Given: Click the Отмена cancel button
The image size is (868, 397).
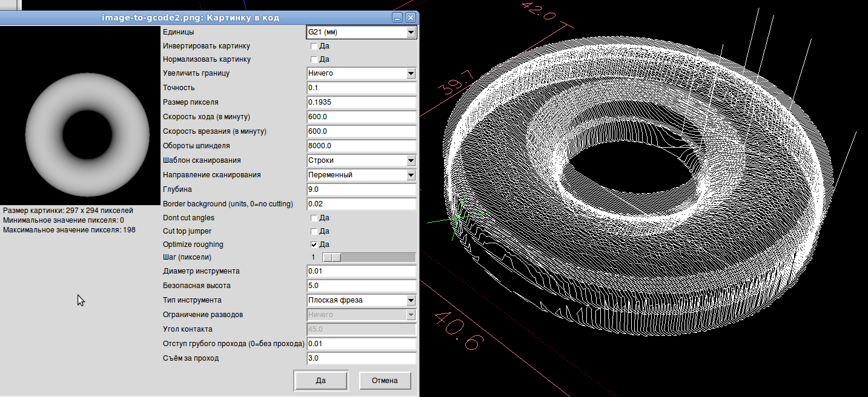Looking at the screenshot, I should pyautogui.click(x=385, y=381).
